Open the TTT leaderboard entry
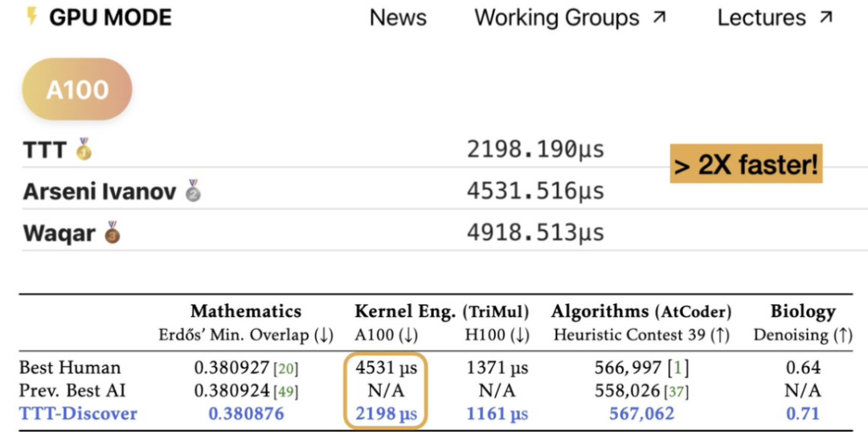The width and height of the screenshot is (868, 432). (44, 150)
